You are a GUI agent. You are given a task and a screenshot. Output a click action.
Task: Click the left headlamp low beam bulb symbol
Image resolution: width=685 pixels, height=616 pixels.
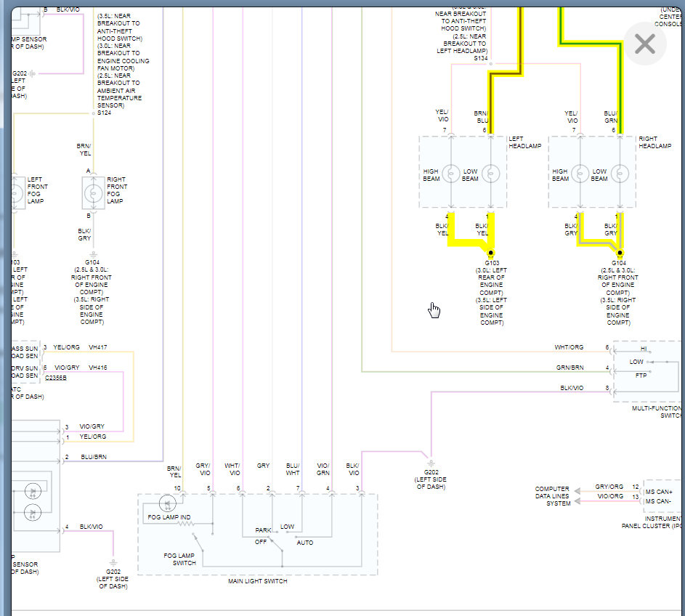[x=490, y=174]
